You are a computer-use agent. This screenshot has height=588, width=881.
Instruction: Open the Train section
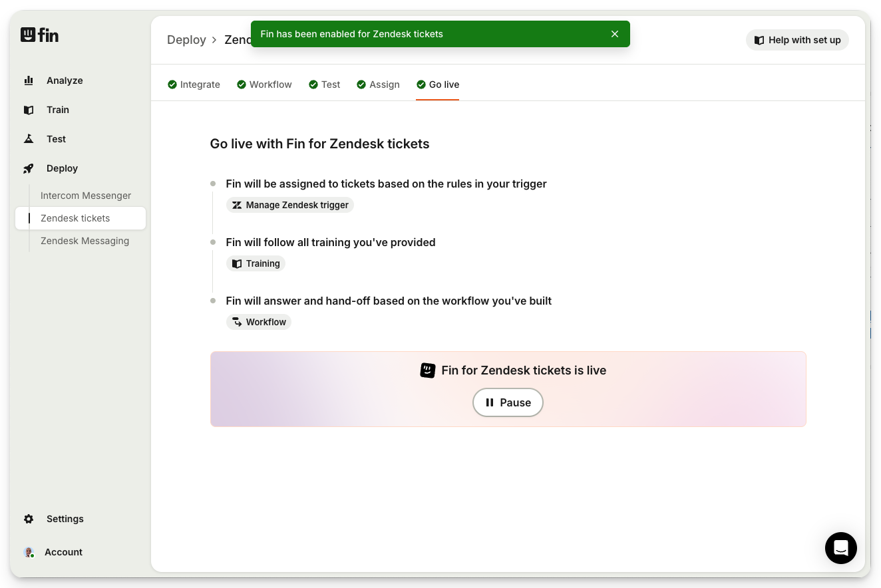pos(57,110)
